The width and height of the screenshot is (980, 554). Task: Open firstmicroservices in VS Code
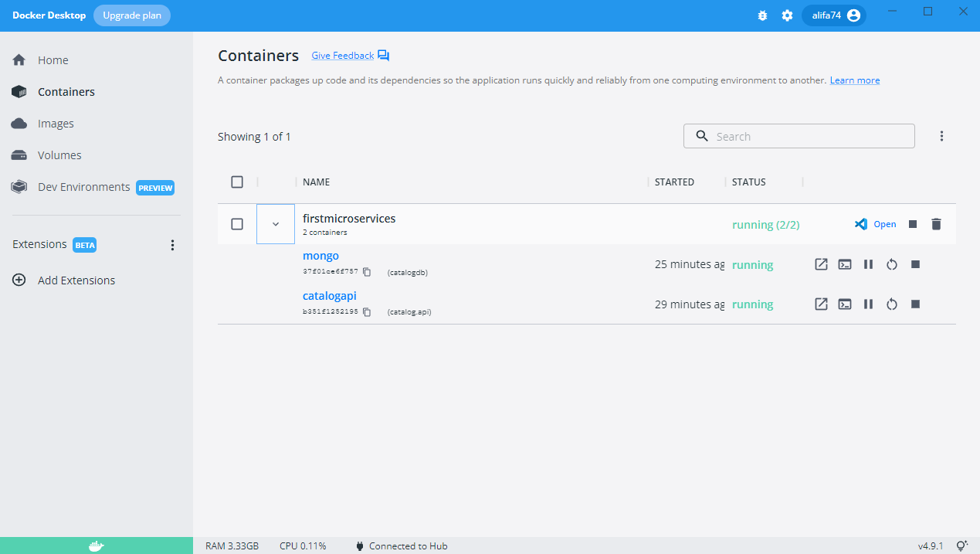[875, 223]
